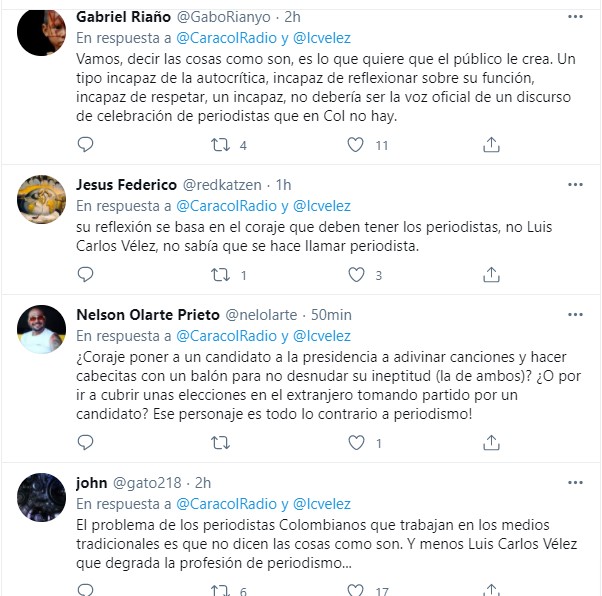This screenshot has width=602, height=596.
Task: Share Nelson Olarte Prieto's tweet
Action: (x=491, y=441)
